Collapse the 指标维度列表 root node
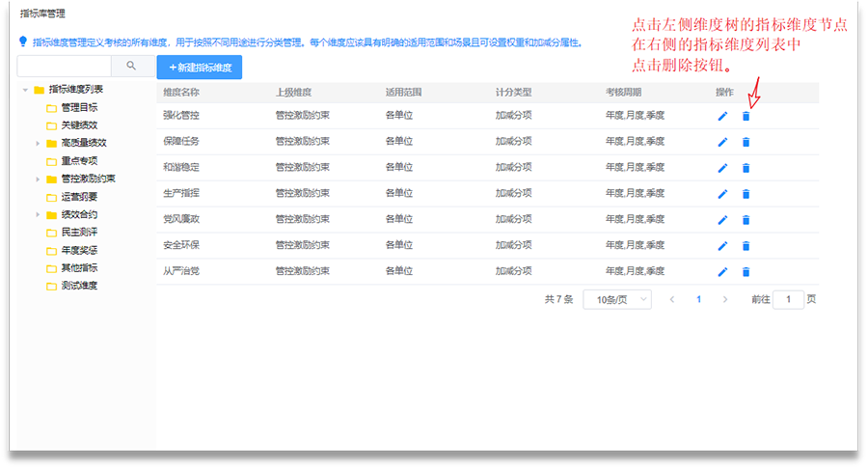 (x=24, y=90)
